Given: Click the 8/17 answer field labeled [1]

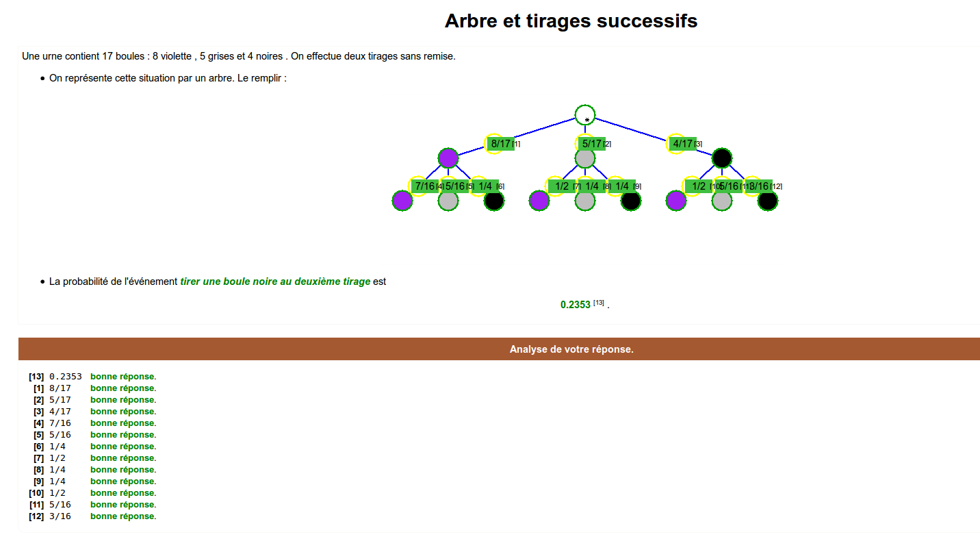Looking at the screenshot, I should 500,144.
